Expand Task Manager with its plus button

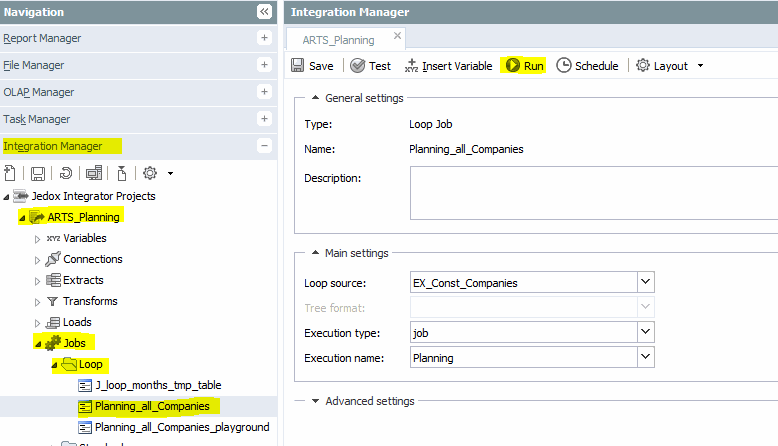pos(264,119)
